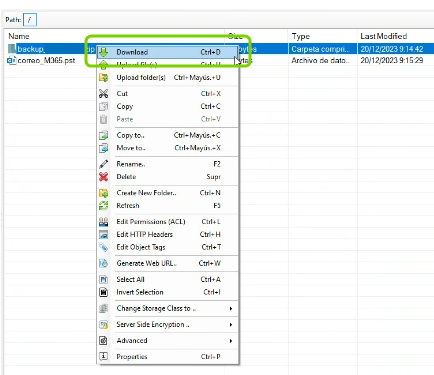
Task: Click the Advanced gear icon
Action: pos(104,341)
